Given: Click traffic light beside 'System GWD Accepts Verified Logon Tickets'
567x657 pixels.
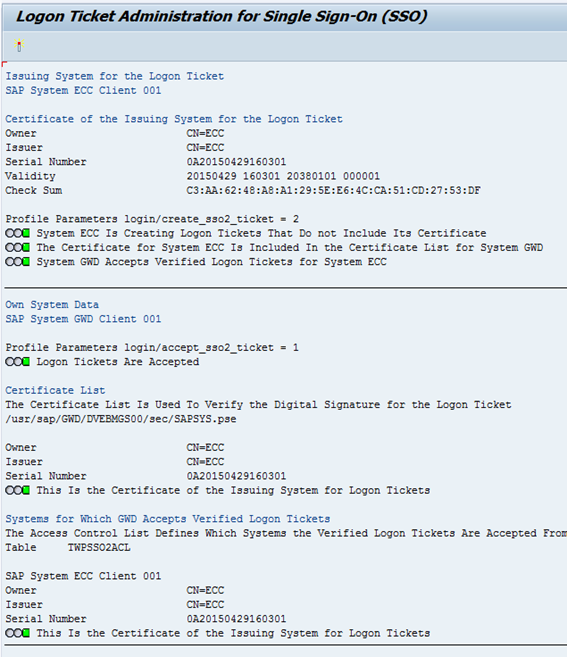Looking at the screenshot, I should pyautogui.click(x=18, y=262).
